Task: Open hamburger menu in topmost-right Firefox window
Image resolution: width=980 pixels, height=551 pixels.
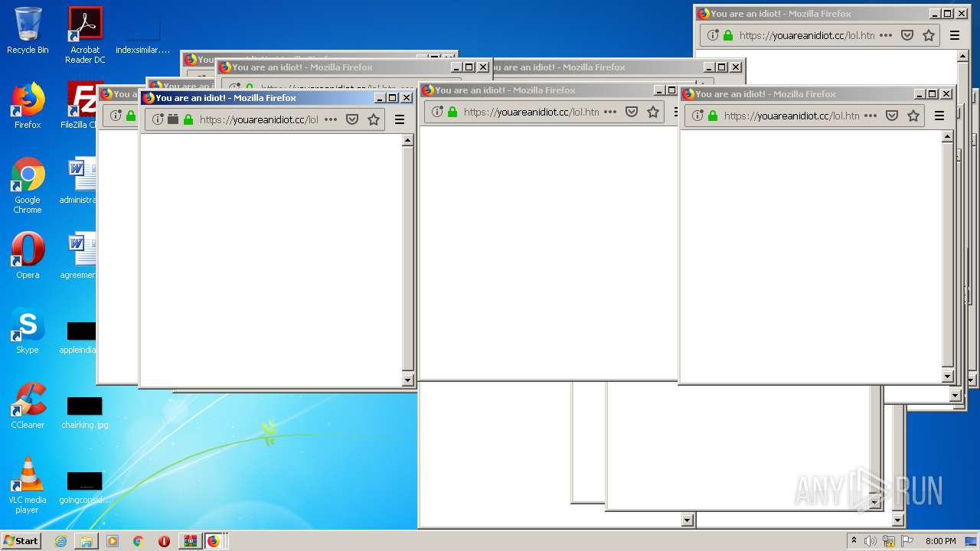Action: pos(955,35)
